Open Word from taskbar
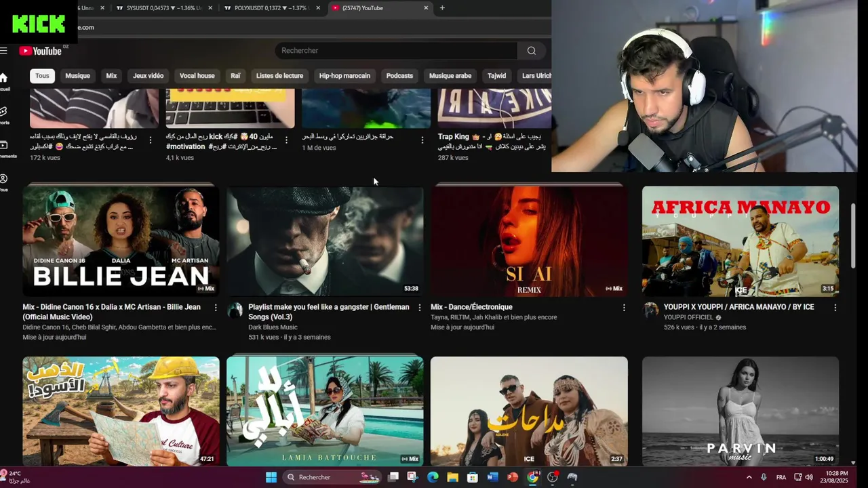The image size is (868, 488). pyautogui.click(x=492, y=477)
